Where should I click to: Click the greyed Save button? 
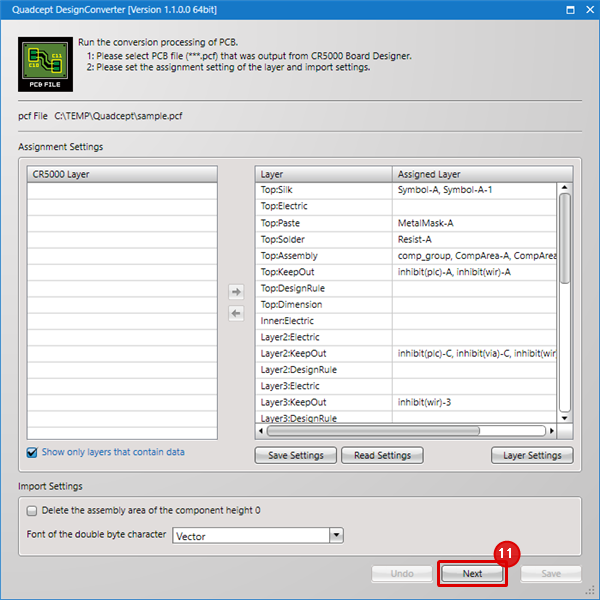coord(551,574)
